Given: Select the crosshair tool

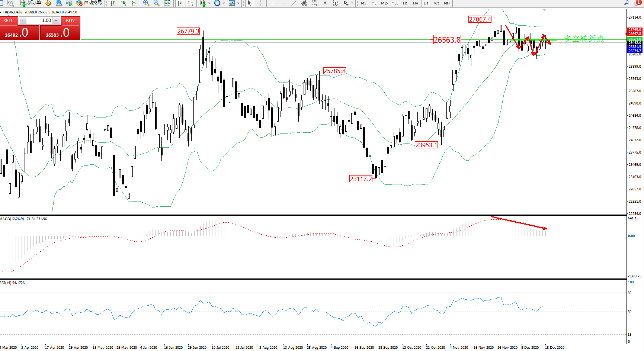Looking at the screenshot, I should point(260,3).
